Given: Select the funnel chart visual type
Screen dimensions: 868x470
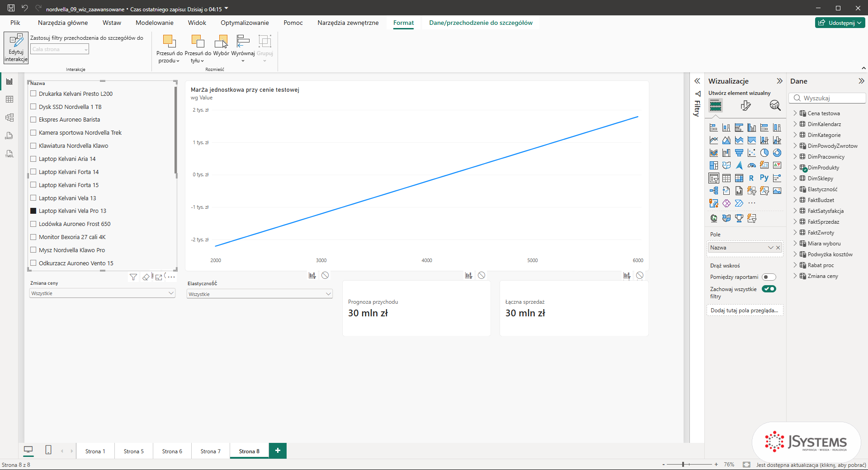Looking at the screenshot, I should (739, 153).
